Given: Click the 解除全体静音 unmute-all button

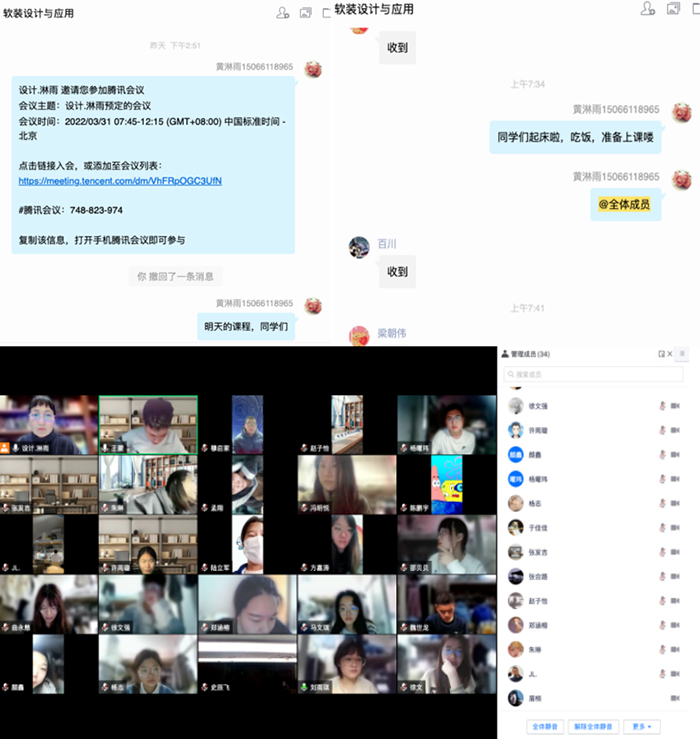Looking at the screenshot, I should click(592, 726).
